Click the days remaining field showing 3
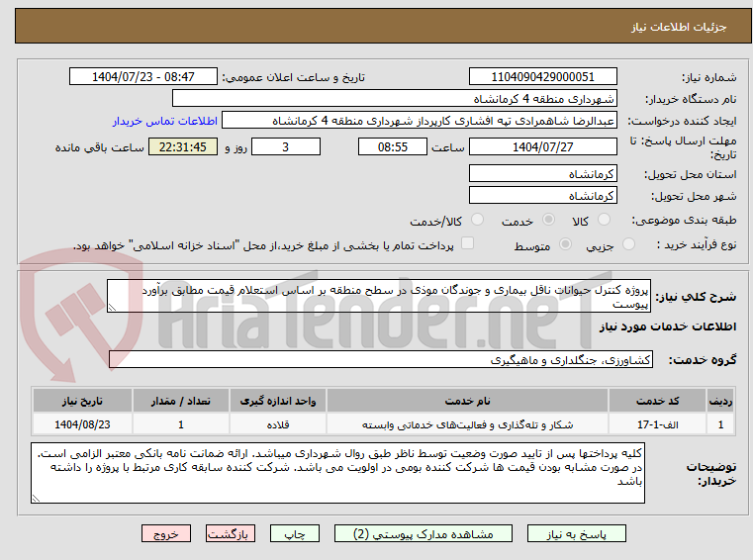The width and height of the screenshot is (753, 560). point(286,146)
